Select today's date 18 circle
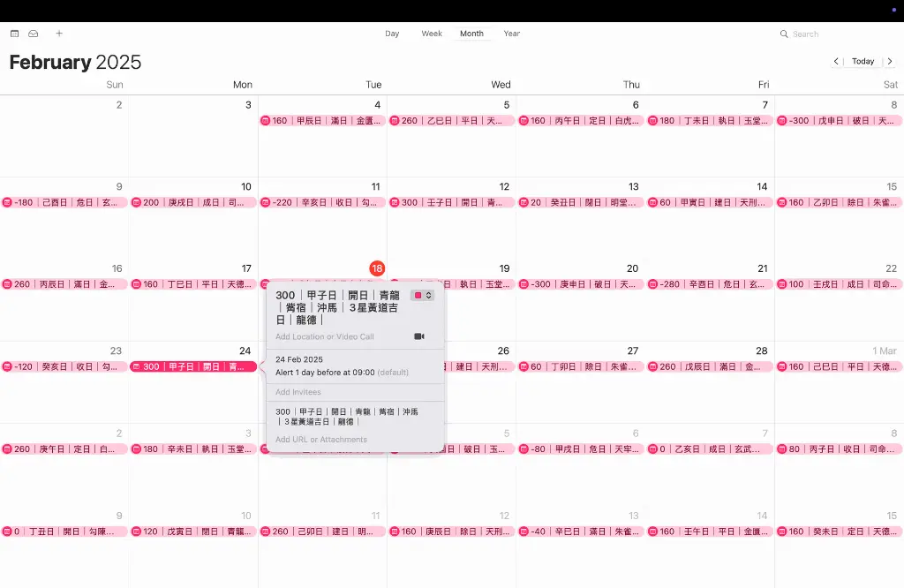 click(x=377, y=268)
